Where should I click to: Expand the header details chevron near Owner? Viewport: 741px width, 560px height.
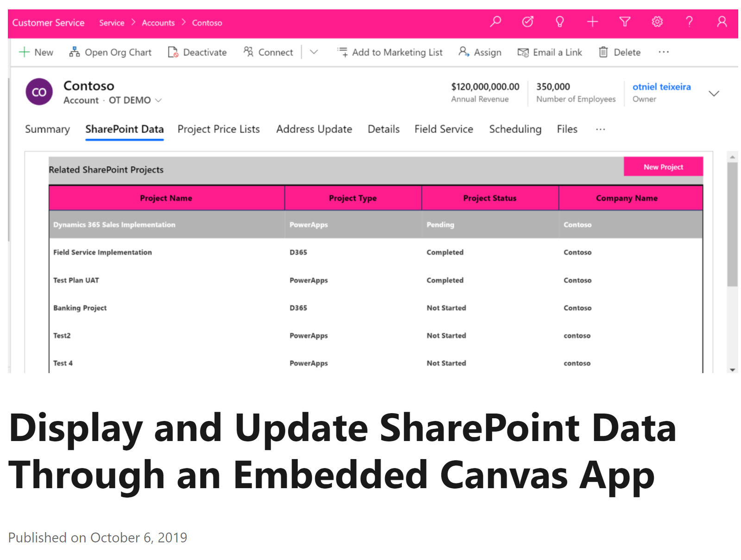[x=714, y=94]
